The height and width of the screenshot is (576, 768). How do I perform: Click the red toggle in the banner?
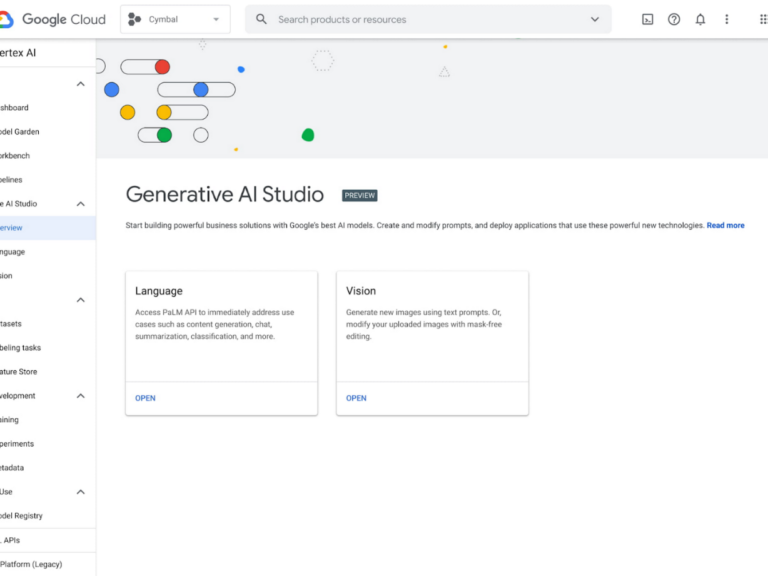point(162,67)
